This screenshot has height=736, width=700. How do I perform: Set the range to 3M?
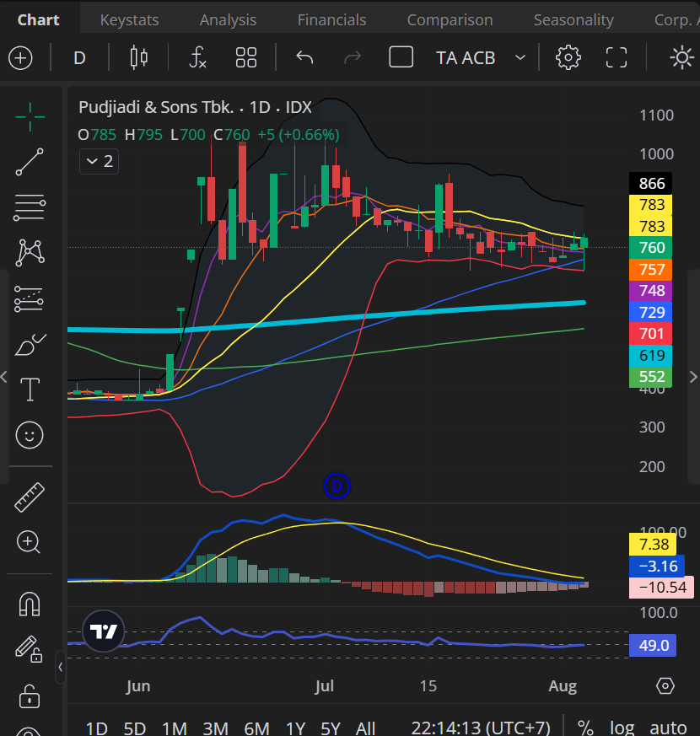(216, 728)
